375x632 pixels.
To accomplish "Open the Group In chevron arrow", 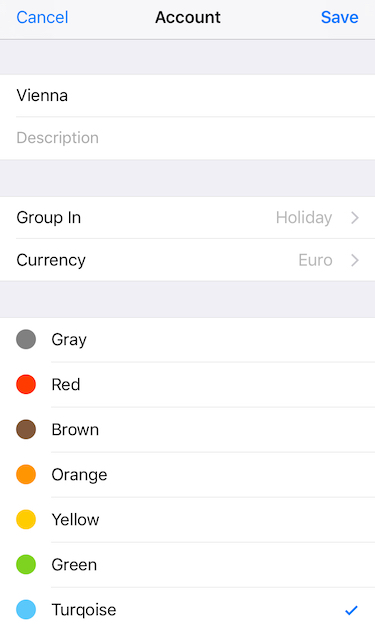I will point(355,218).
